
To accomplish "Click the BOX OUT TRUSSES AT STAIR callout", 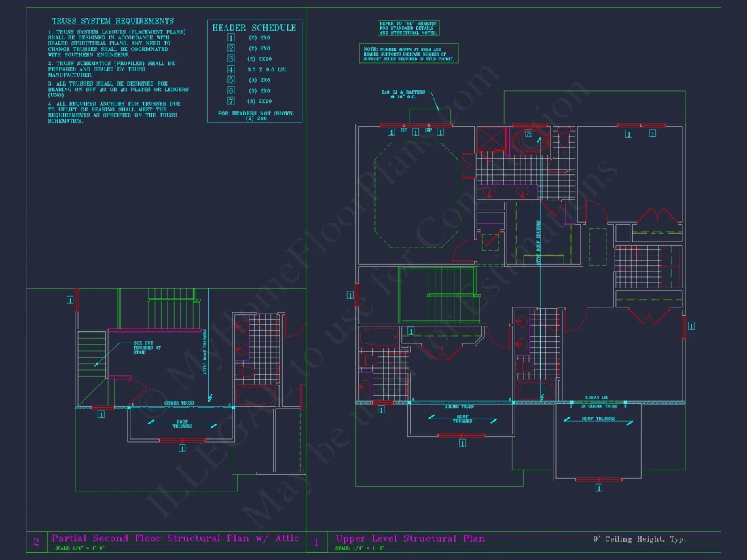I will 148,348.
